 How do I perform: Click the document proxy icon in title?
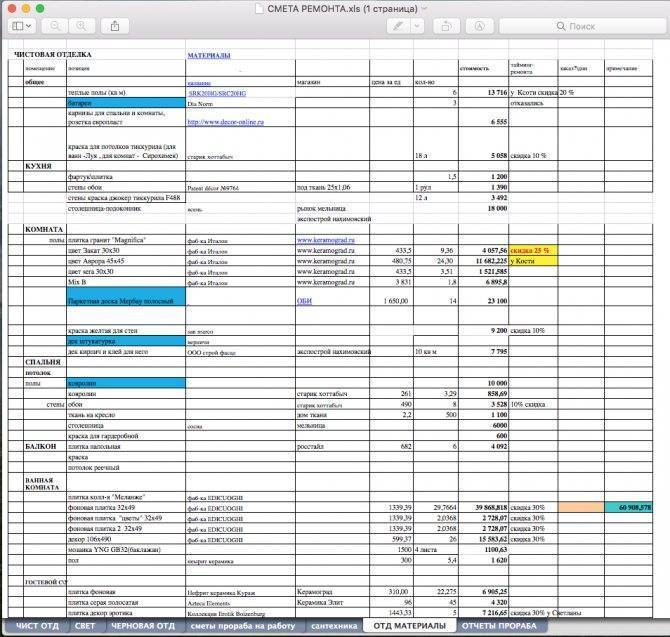[x=259, y=9]
